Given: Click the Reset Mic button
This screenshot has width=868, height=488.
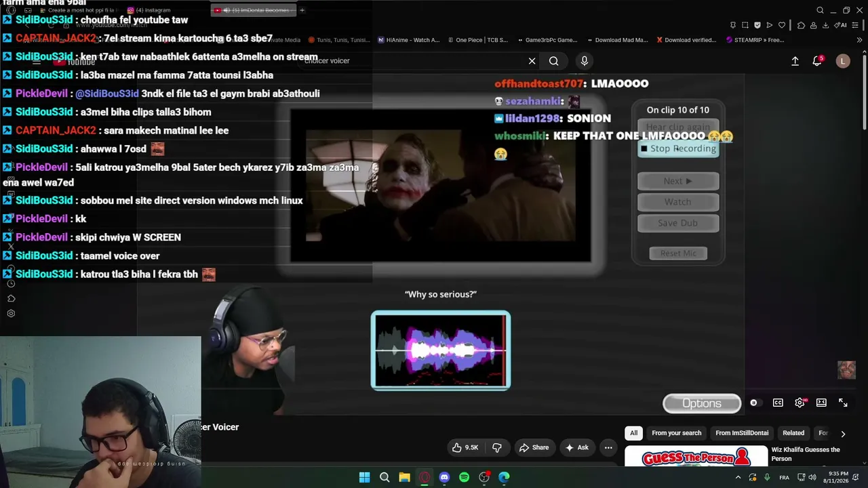Looking at the screenshot, I should [x=678, y=253].
